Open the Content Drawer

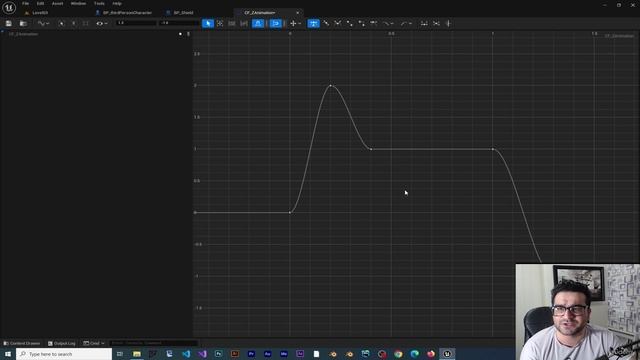(x=22, y=343)
